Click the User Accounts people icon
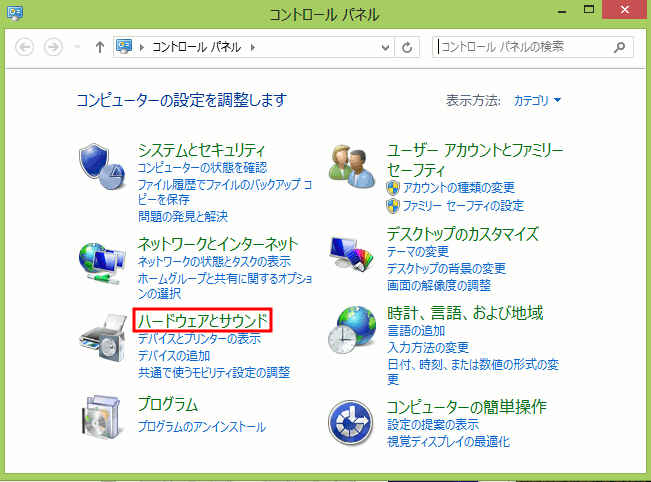Image resolution: width=651 pixels, height=482 pixels. [351, 161]
